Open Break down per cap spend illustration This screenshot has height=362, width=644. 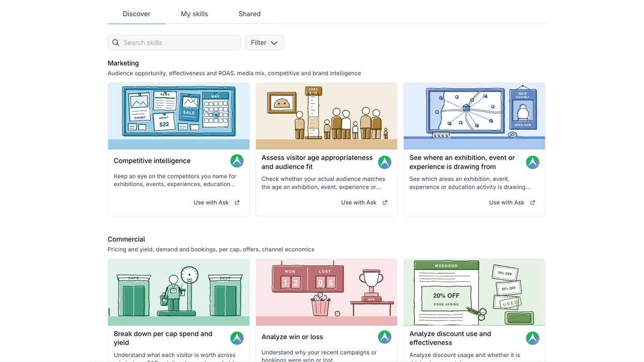pos(178,292)
